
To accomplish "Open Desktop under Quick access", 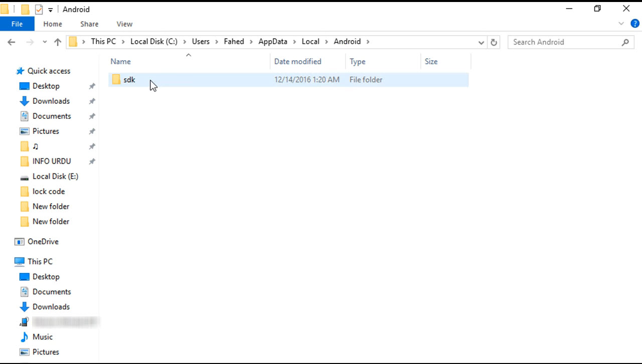I will click(x=46, y=86).
